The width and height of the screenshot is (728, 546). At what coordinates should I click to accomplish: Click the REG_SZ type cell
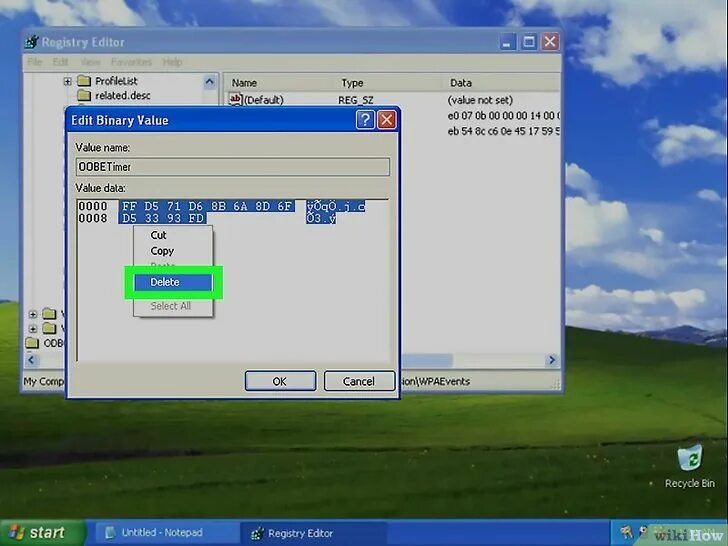click(x=356, y=100)
